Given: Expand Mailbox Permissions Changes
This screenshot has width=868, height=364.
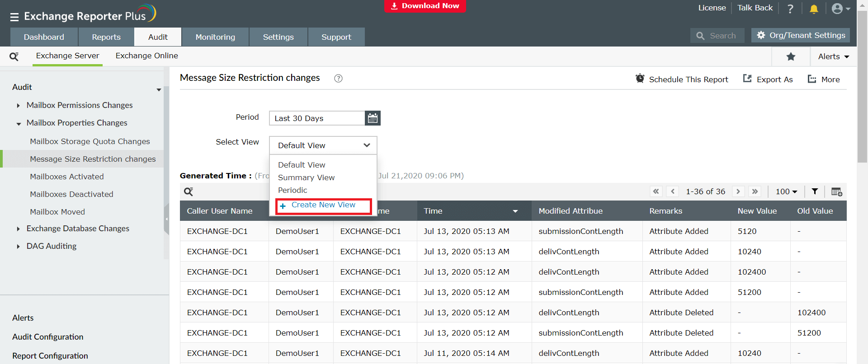Looking at the screenshot, I should (x=18, y=106).
